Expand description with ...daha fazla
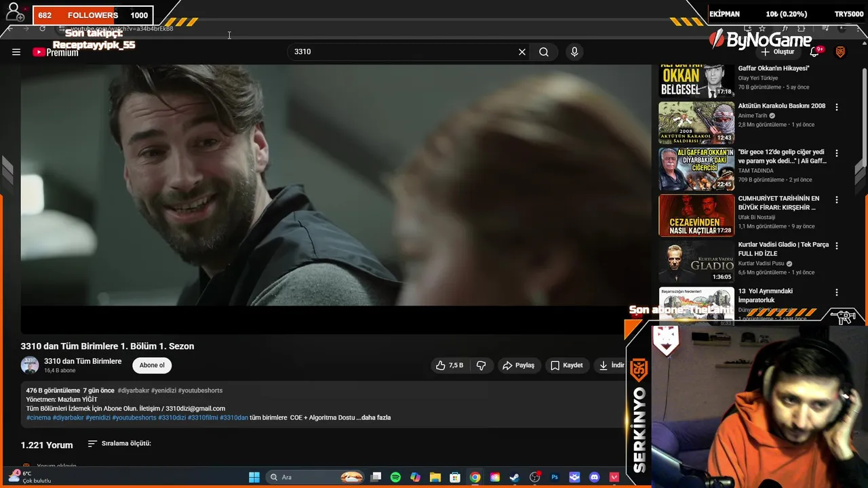 pyautogui.click(x=374, y=418)
